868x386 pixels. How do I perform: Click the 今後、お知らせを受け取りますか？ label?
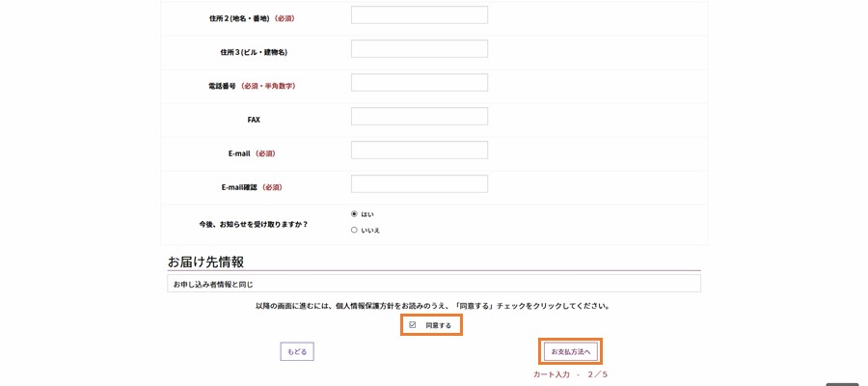pos(254,225)
